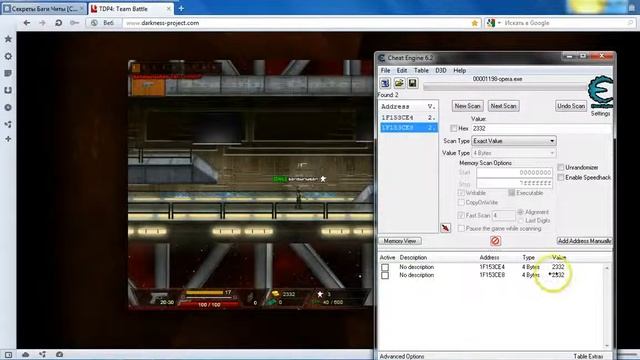
Task: Click the Google search engine icon
Action: coord(491,23)
